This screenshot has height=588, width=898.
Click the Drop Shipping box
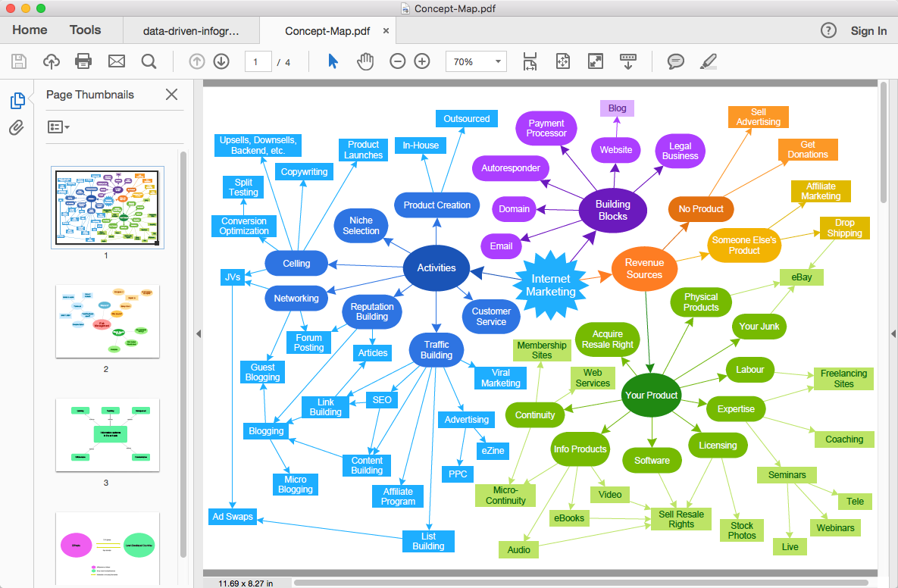pos(845,228)
